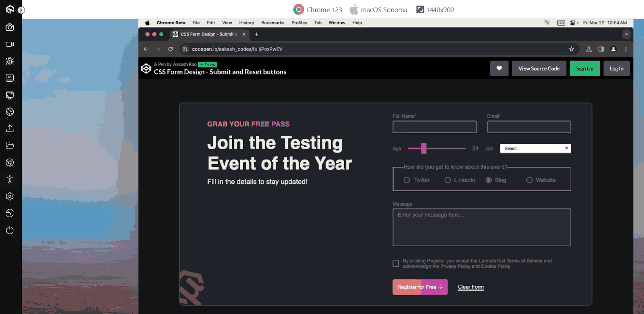End session with power icon
644x314 pixels.
pos(10,230)
